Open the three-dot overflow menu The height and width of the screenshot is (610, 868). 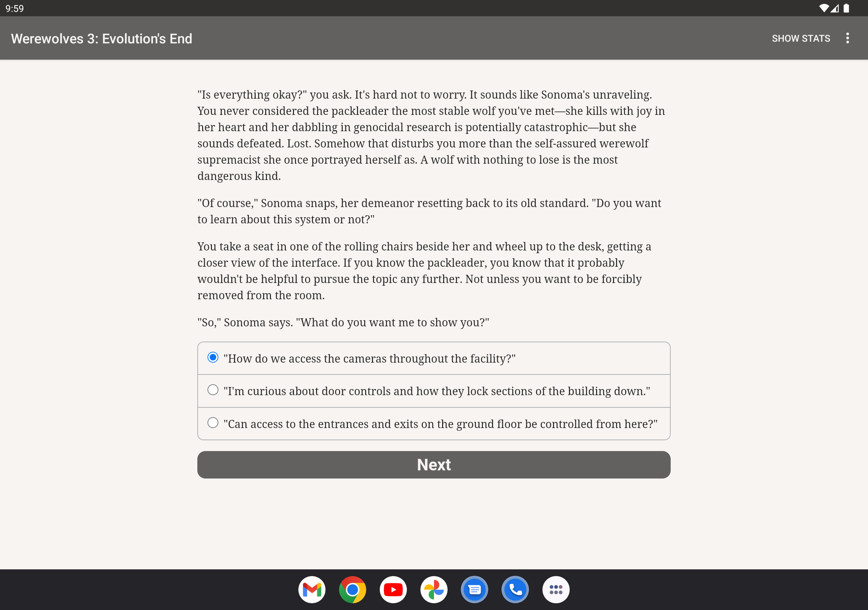848,38
